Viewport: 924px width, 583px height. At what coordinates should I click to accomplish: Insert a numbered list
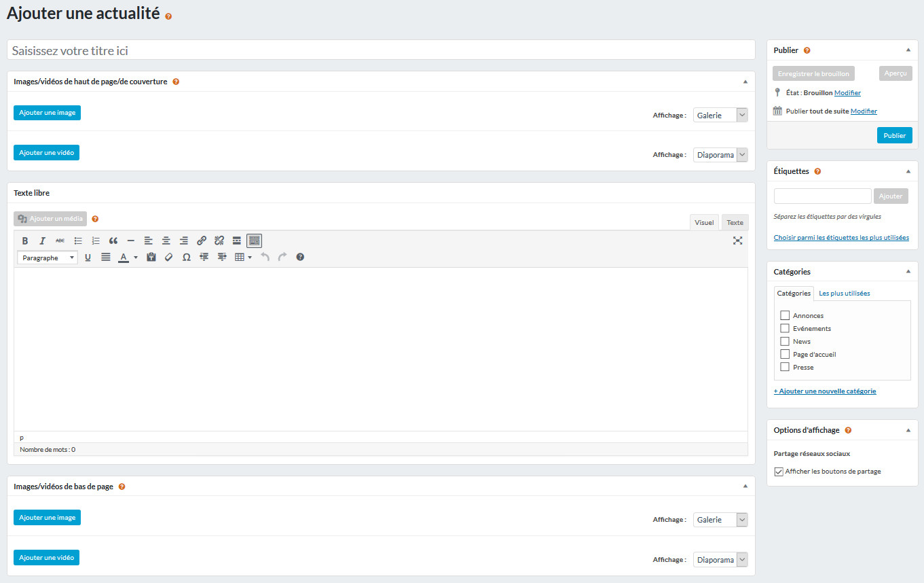[x=96, y=241]
